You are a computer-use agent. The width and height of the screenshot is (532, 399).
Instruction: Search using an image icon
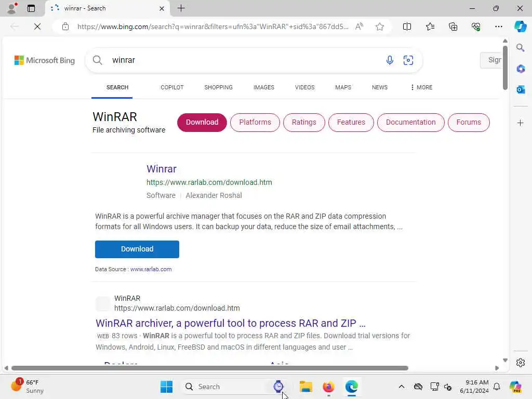pyautogui.click(x=408, y=60)
